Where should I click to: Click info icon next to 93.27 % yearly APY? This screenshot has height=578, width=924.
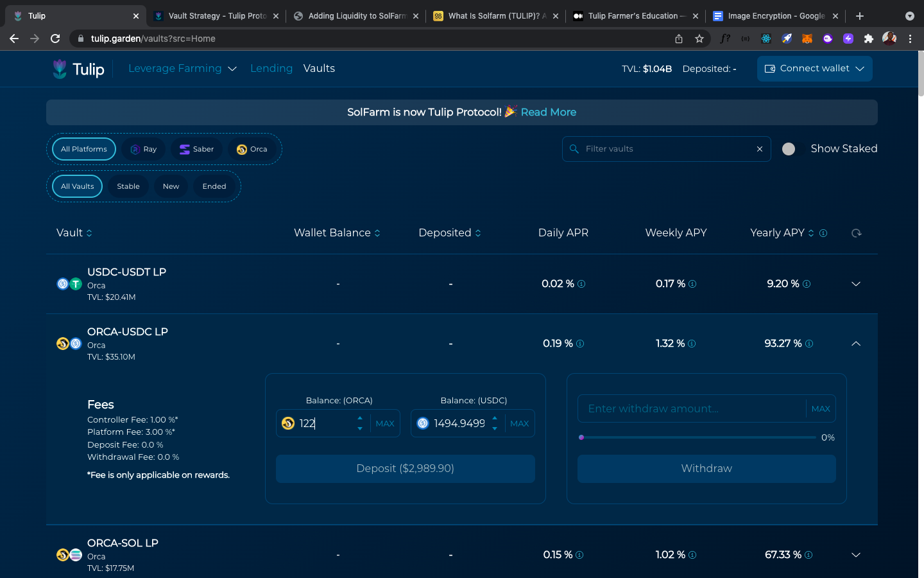(809, 344)
